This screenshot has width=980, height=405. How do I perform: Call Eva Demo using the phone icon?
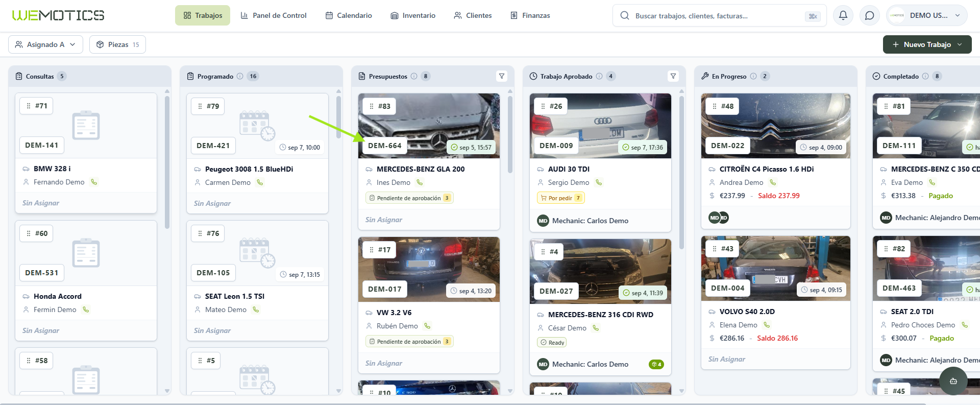[932, 182]
